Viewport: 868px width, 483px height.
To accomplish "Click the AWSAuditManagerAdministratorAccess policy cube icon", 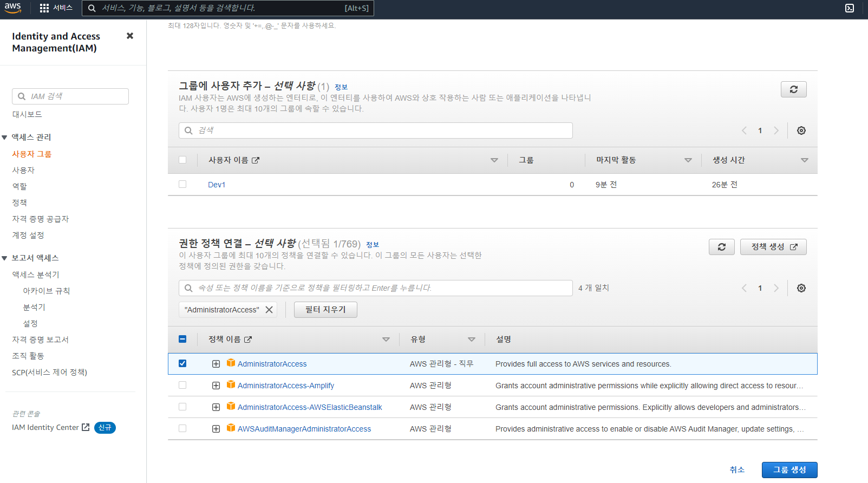I will (231, 428).
